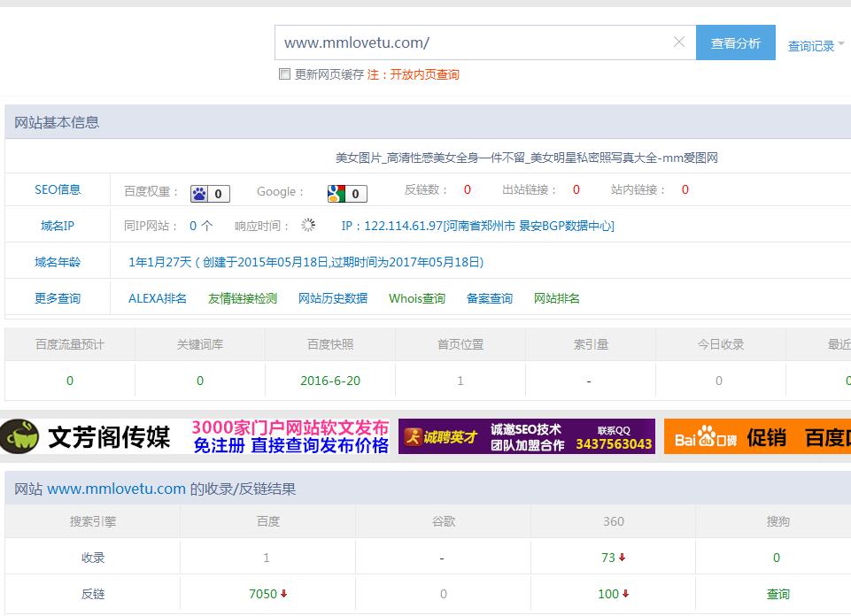Open the ALEXA排名 link
This screenshot has width=851, height=616.
[158, 298]
